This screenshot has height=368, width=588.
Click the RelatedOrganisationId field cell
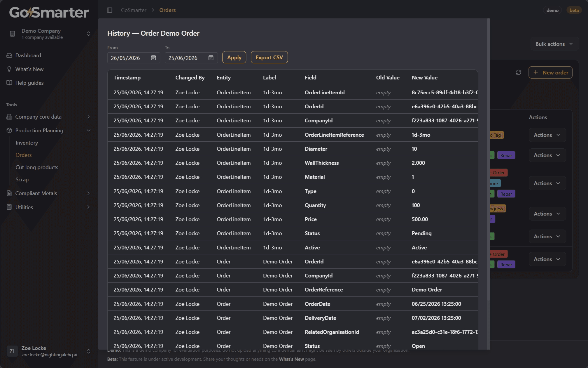332,332
